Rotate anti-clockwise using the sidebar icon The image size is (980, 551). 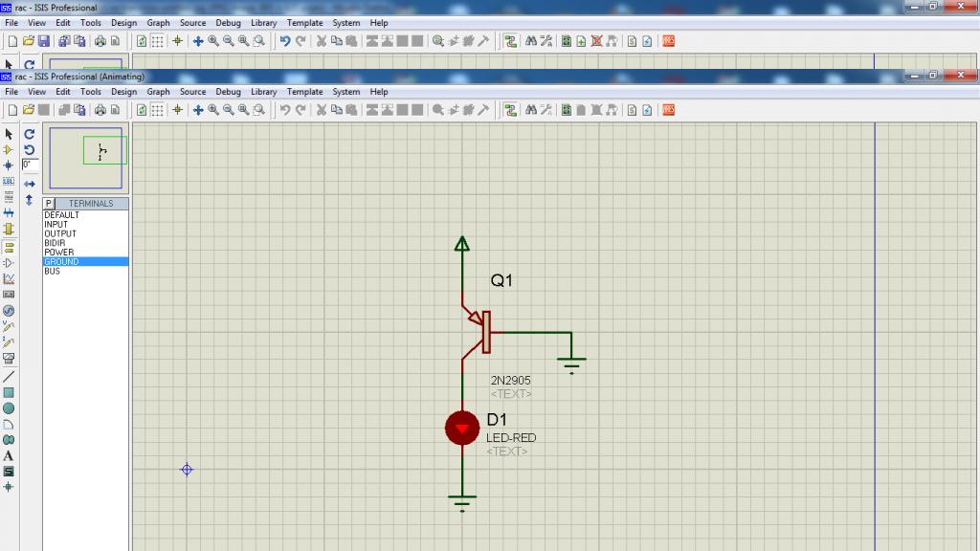click(x=30, y=150)
